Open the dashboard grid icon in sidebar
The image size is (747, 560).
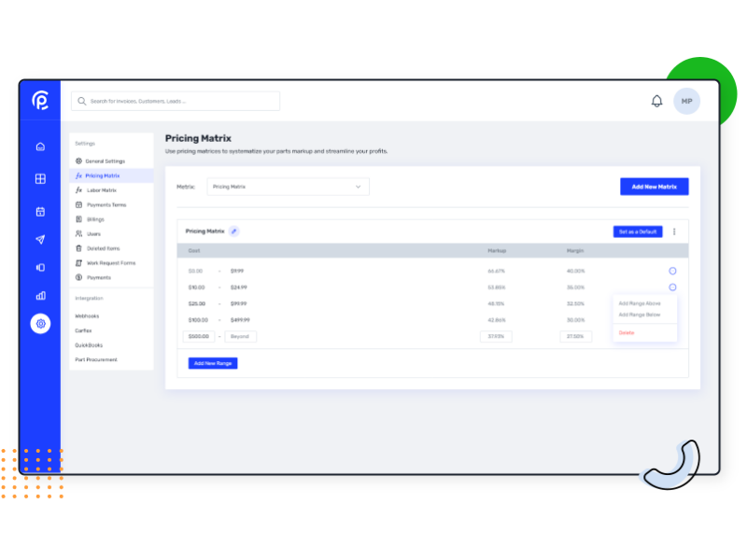point(39,177)
